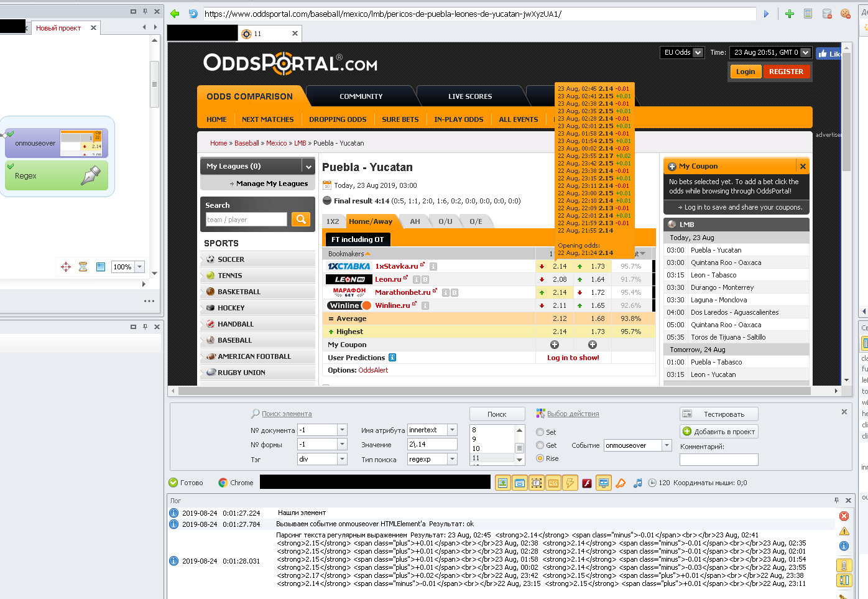Click the blue go-to-URL arrow
868x599 pixels.
pos(766,14)
